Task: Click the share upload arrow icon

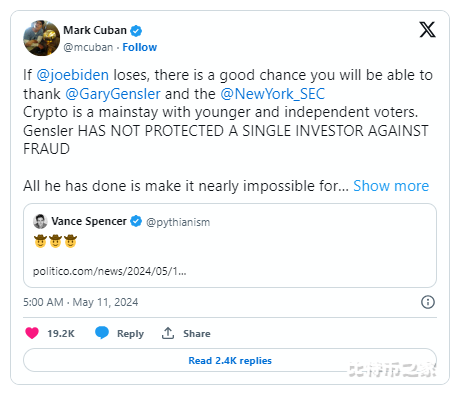Action: click(168, 333)
